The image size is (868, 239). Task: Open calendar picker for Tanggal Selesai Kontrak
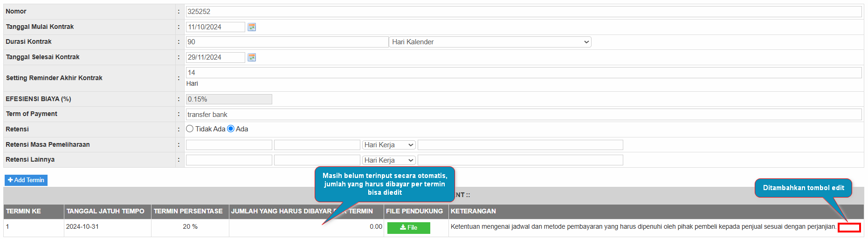(x=252, y=57)
